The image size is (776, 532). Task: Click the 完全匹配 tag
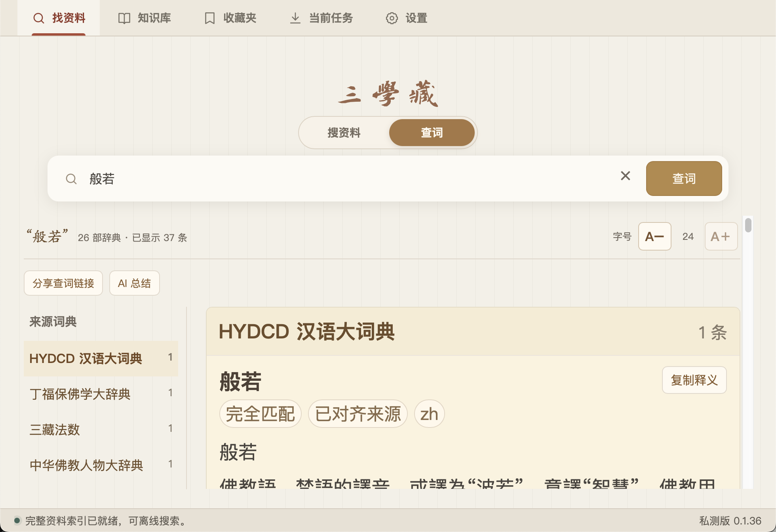click(261, 414)
